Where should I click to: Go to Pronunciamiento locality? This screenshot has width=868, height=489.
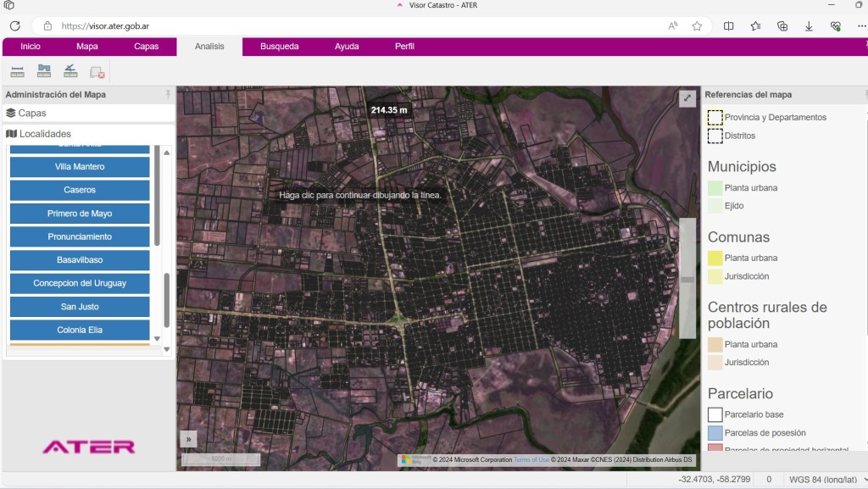pos(80,236)
